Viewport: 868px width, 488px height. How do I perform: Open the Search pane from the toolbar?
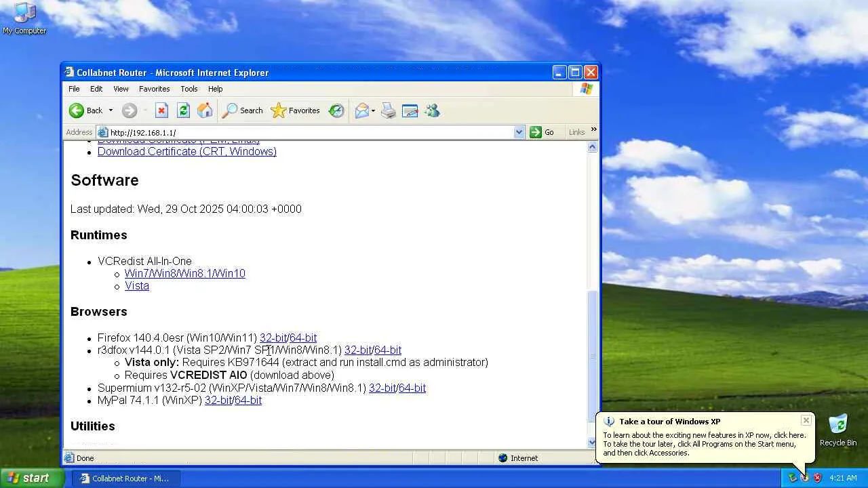pos(243,110)
